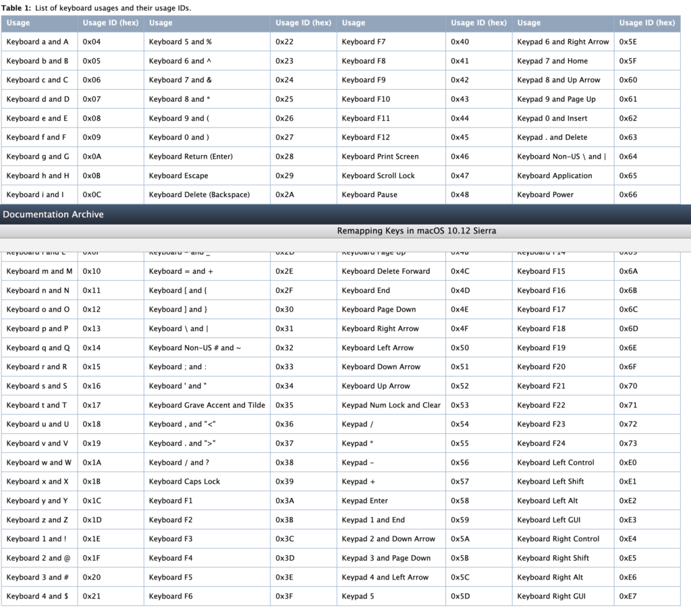Select the Keyboard Delete Forward entry

[x=385, y=271]
